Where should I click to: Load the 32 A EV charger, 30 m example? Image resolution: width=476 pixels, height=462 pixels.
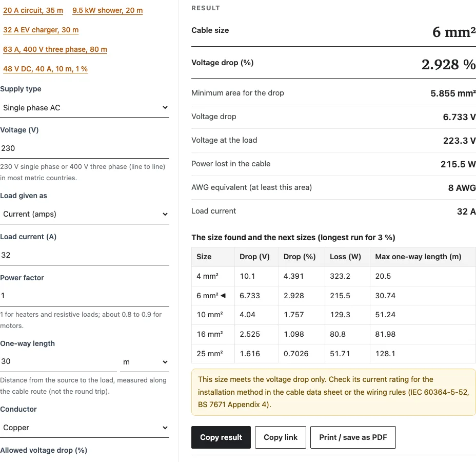41,30
